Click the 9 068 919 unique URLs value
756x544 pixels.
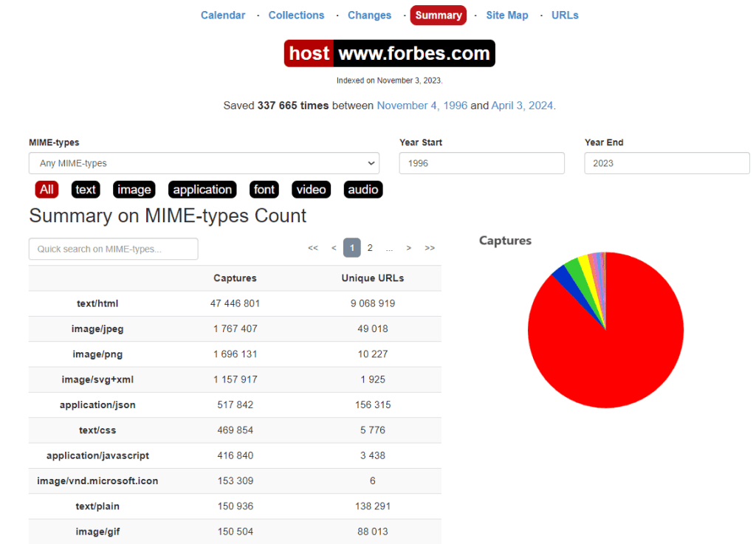pyautogui.click(x=373, y=303)
